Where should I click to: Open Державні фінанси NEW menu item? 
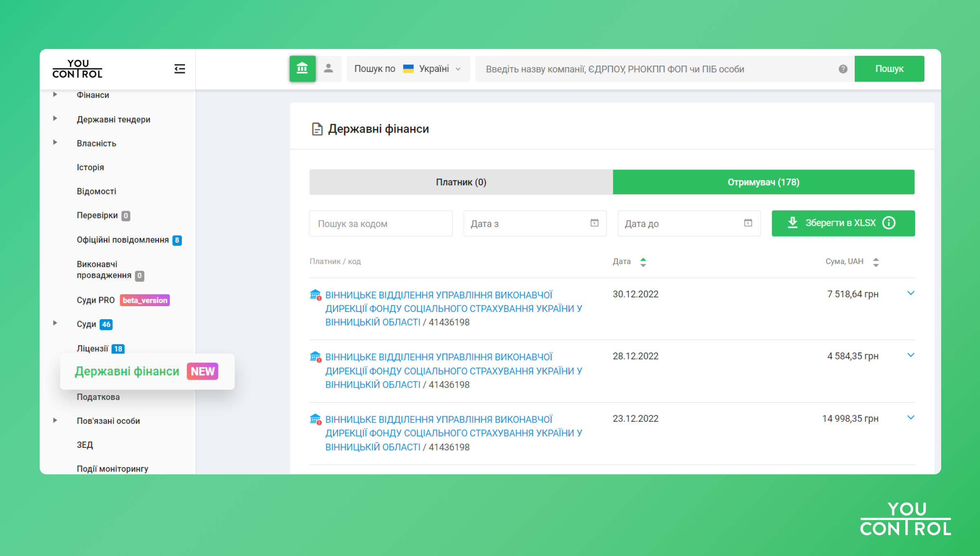(147, 371)
